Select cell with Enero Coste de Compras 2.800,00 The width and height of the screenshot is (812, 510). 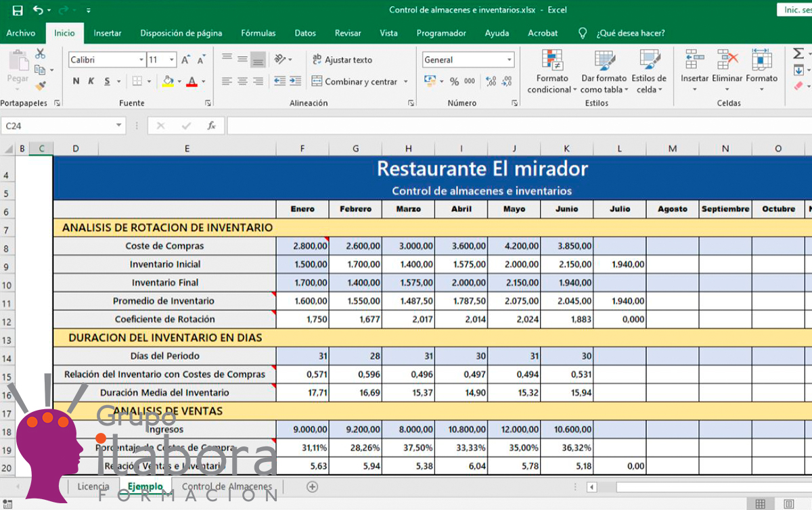tap(302, 246)
